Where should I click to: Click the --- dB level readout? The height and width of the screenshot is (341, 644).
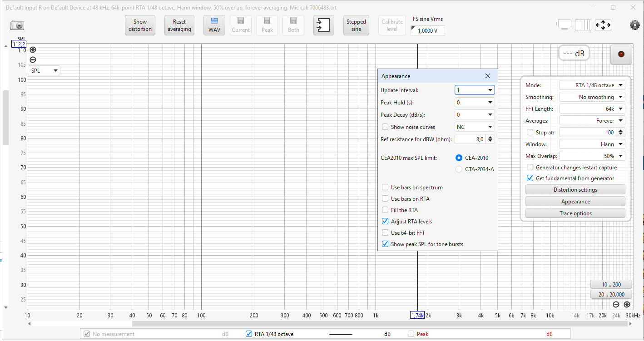pyautogui.click(x=574, y=53)
